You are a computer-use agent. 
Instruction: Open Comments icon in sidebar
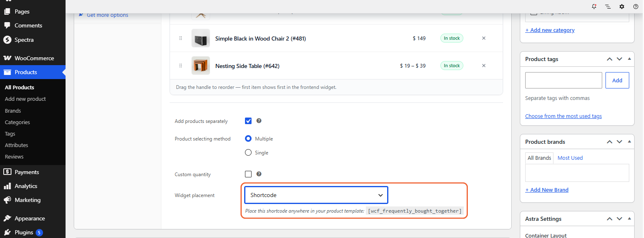tap(7, 25)
